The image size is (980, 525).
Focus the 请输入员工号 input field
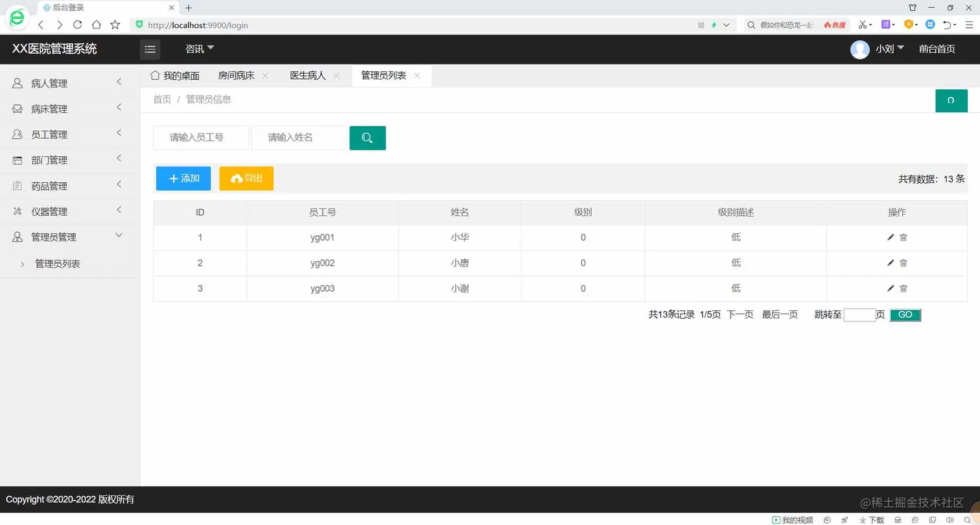pyautogui.click(x=201, y=137)
